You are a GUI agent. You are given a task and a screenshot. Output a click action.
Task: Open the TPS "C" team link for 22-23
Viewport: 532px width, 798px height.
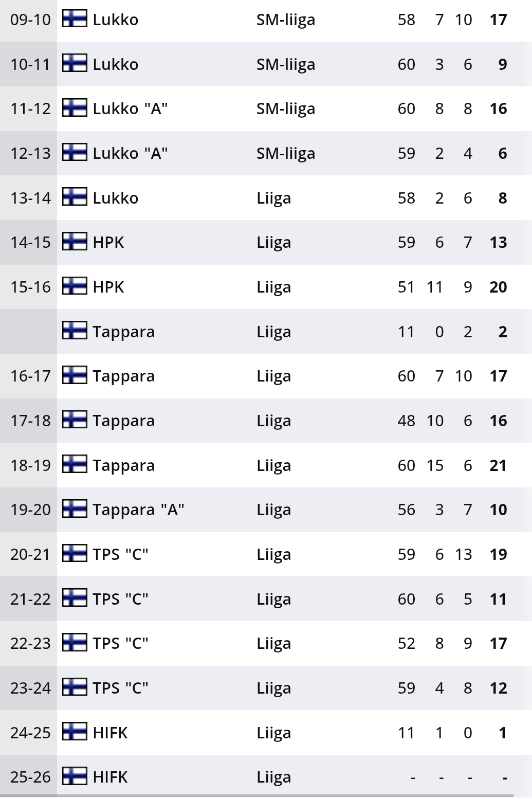[x=120, y=643]
